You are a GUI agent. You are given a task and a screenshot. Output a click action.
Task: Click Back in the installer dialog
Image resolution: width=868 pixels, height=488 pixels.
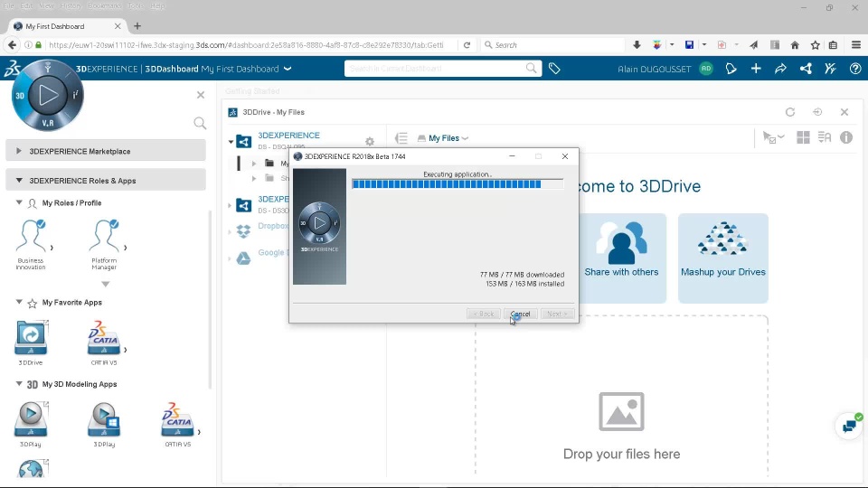coord(483,314)
